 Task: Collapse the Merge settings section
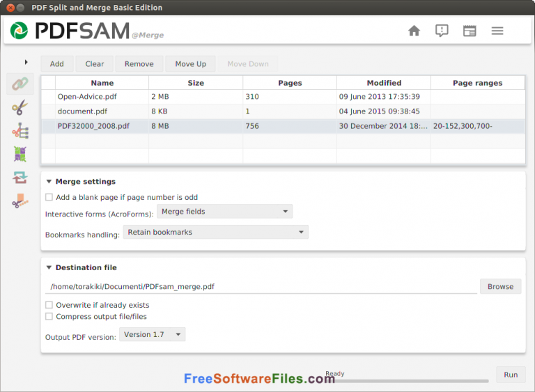[49, 182]
